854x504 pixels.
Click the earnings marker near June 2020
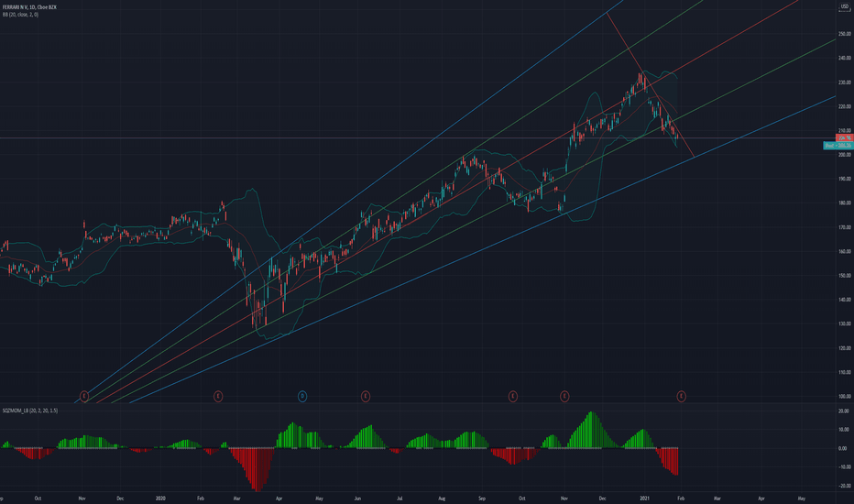pyautogui.click(x=366, y=396)
